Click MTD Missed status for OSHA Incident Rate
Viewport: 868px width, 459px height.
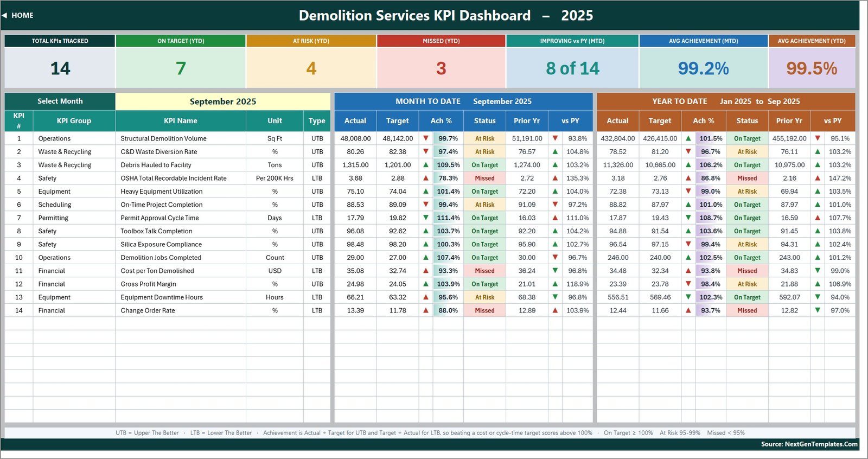(484, 178)
